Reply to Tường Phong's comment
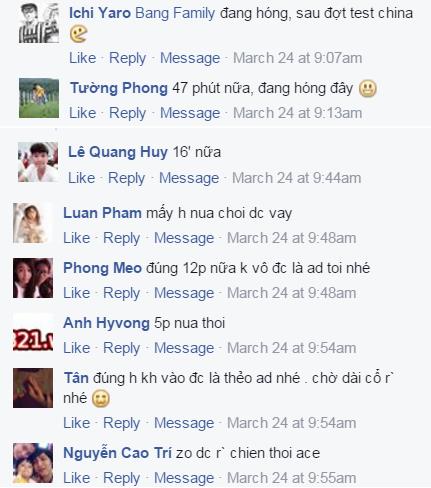The height and width of the screenshot is (488, 431). 127,113
